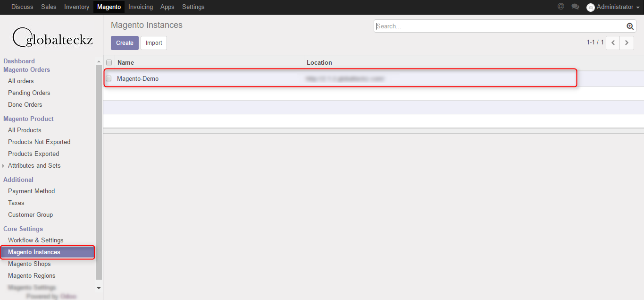Viewport: 644px width, 300px height.
Task: Open Workflow & Settings
Action: point(35,240)
